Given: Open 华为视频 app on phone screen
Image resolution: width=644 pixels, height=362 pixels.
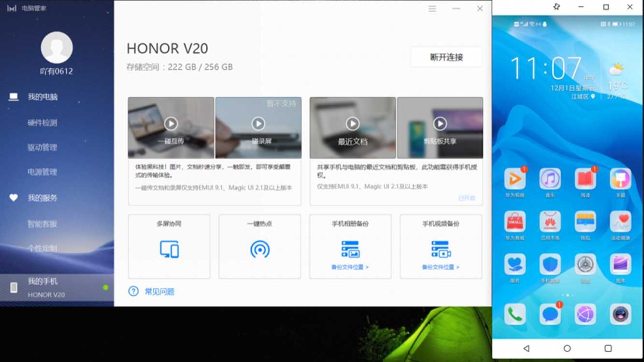Looking at the screenshot, I should [x=515, y=179].
